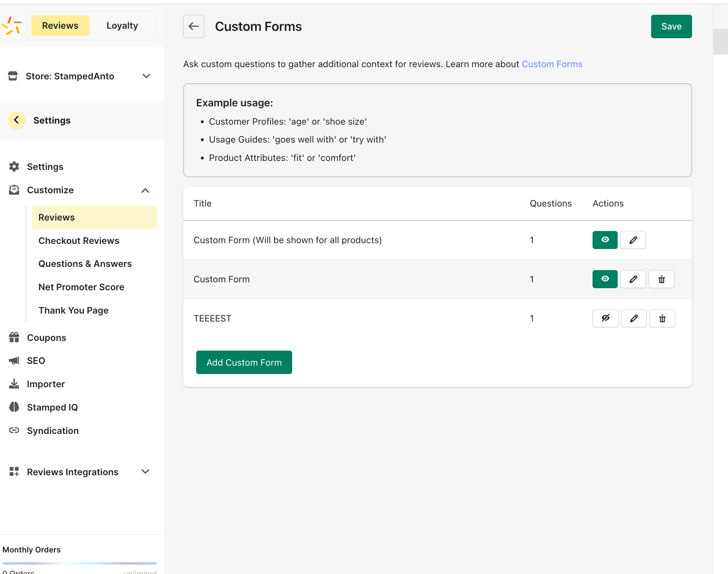Collapse the Customize section
This screenshot has height=574, width=728.
(145, 190)
